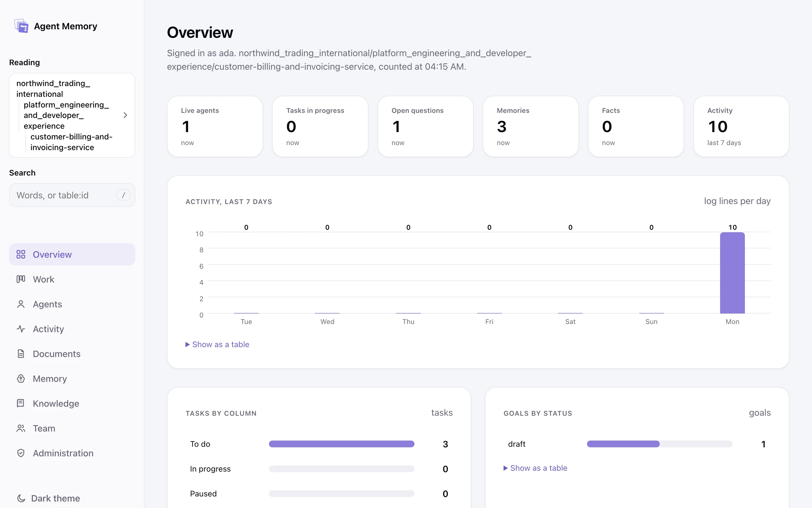Click the To do tasks progress bar

point(342,444)
